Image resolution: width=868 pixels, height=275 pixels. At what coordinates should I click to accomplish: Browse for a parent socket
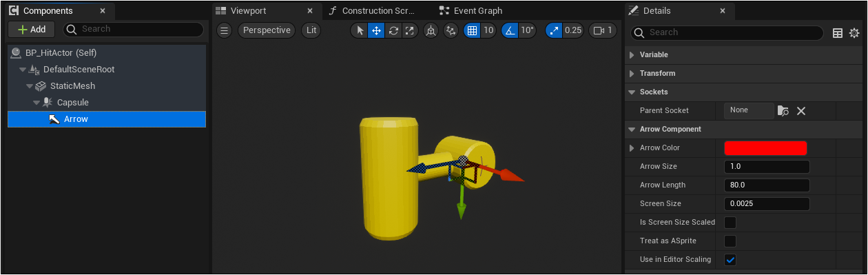[783, 110]
